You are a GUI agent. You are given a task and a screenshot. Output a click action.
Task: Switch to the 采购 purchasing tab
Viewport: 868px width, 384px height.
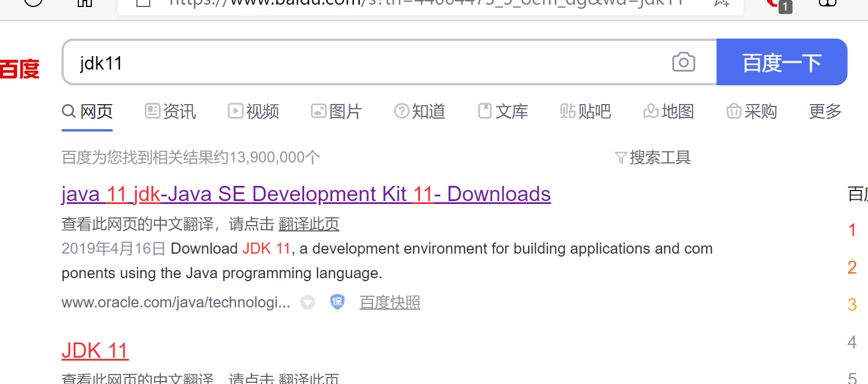click(752, 111)
